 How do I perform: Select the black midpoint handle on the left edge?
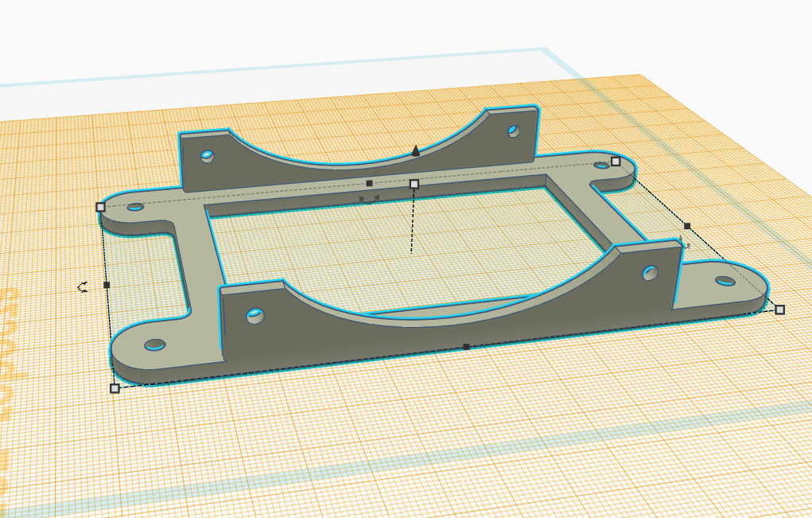coord(107,284)
